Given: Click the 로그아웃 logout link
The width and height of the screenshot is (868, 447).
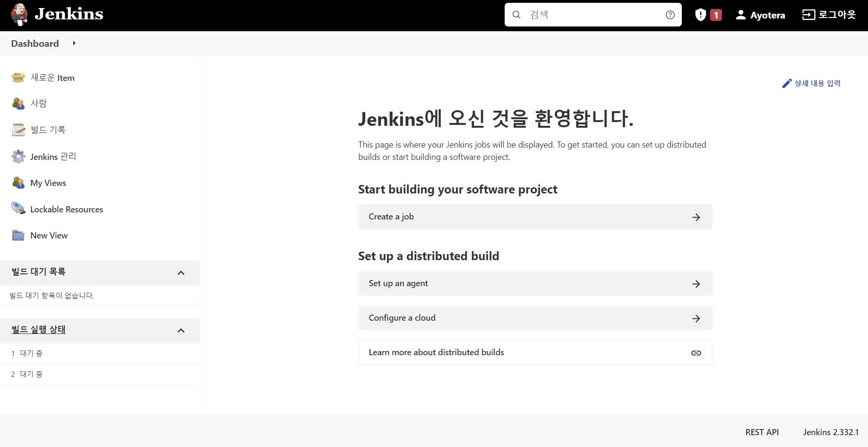Looking at the screenshot, I should click(x=837, y=15).
